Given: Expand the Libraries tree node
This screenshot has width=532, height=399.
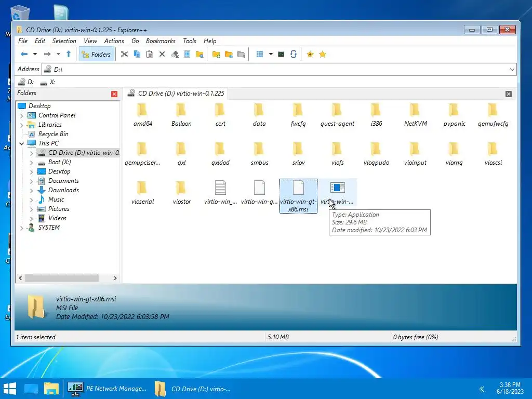Looking at the screenshot, I should point(22,125).
